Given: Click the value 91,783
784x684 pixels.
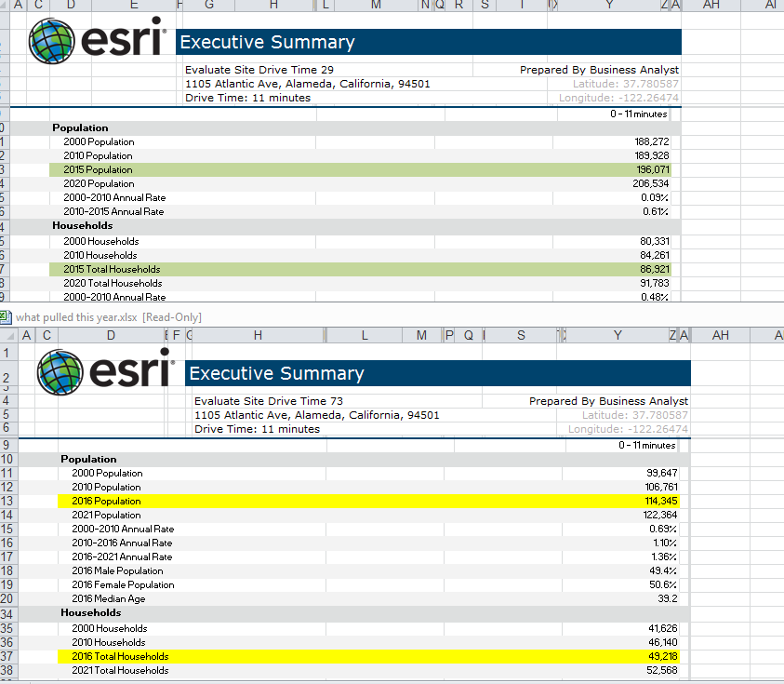Looking at the screenshot, I should tap(655, 283).
